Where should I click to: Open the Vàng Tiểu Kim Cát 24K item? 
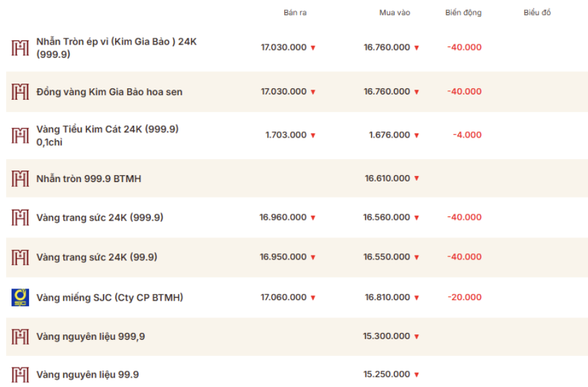pyautogui.click(x=107, y=136)
